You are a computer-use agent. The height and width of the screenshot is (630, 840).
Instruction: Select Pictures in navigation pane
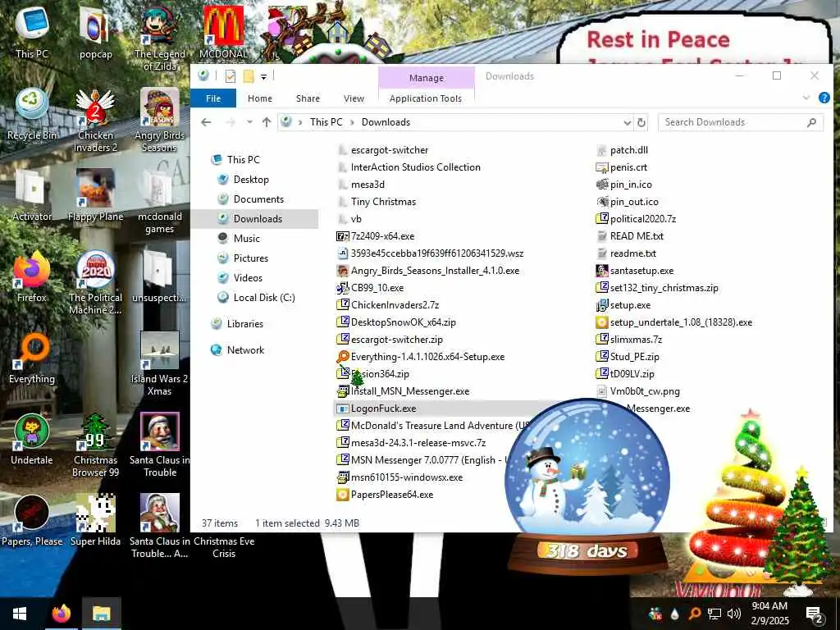250,258
